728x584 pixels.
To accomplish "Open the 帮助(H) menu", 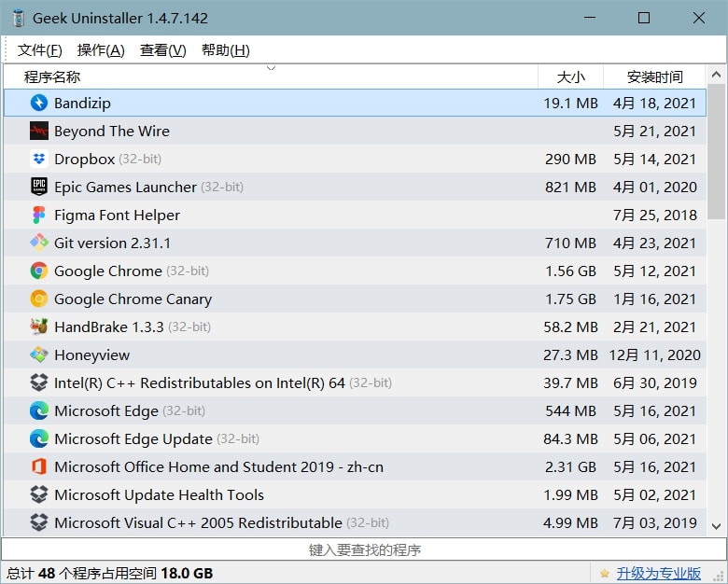I will point(226,50).
